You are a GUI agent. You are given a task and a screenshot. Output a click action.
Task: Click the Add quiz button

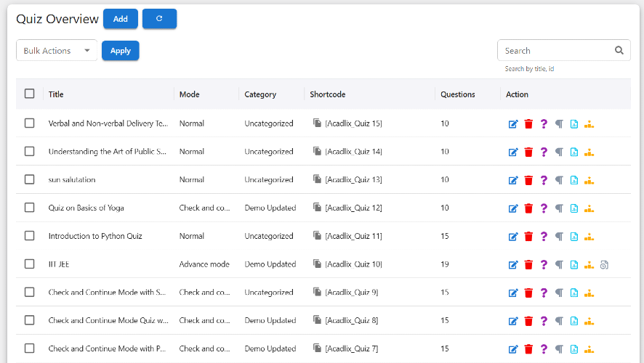pos(121,19)
